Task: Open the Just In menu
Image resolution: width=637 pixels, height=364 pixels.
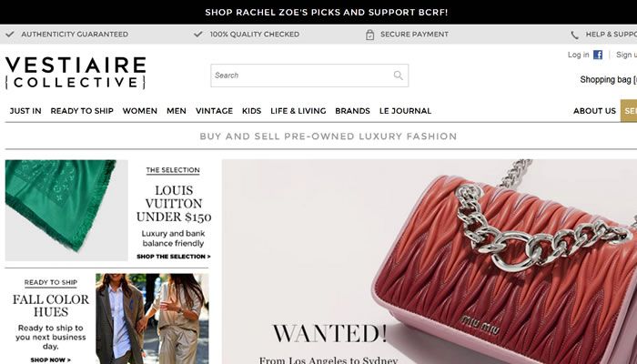Action: click(x=25, y=111)
